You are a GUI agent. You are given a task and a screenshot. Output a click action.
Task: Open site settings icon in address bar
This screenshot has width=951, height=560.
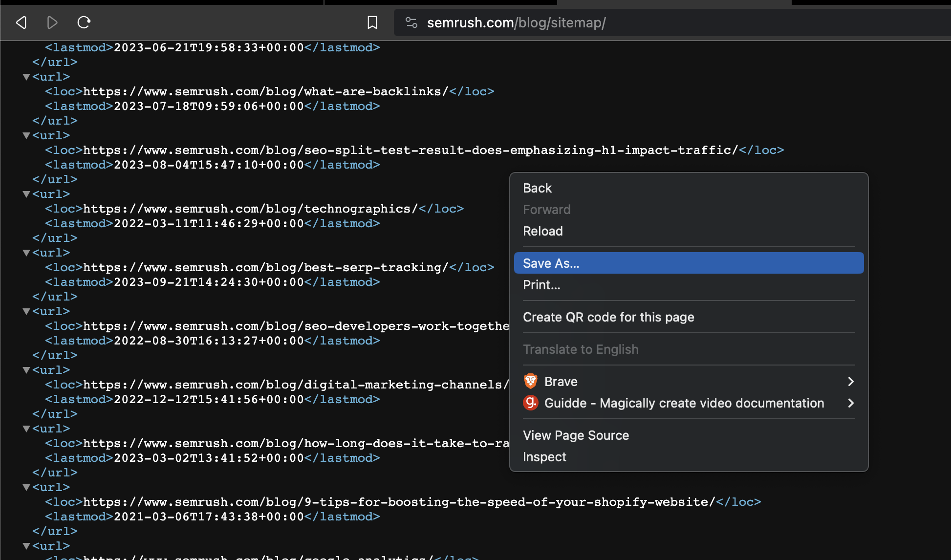click(x=411, y=22)
